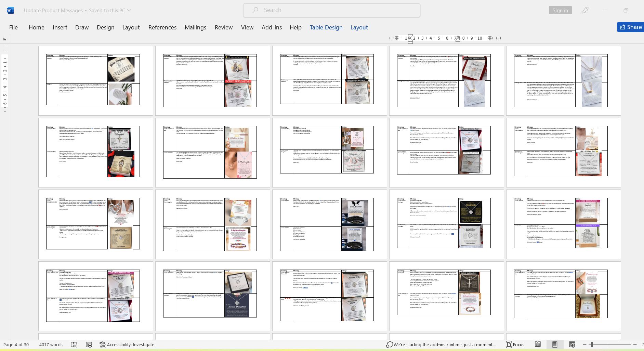This screenshot has height=351, width=644.
Task: Click the Search box
Action: pos(331,10)
